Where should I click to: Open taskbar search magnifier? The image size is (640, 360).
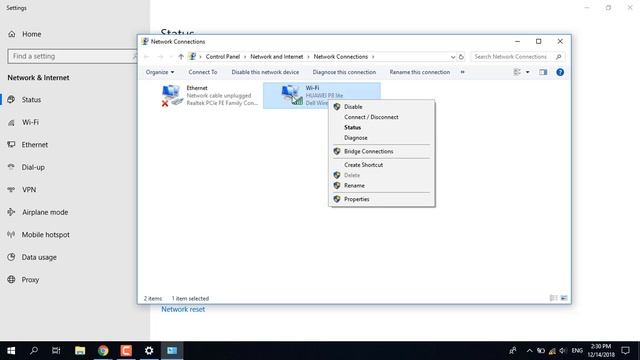click(x=34, y=351)
